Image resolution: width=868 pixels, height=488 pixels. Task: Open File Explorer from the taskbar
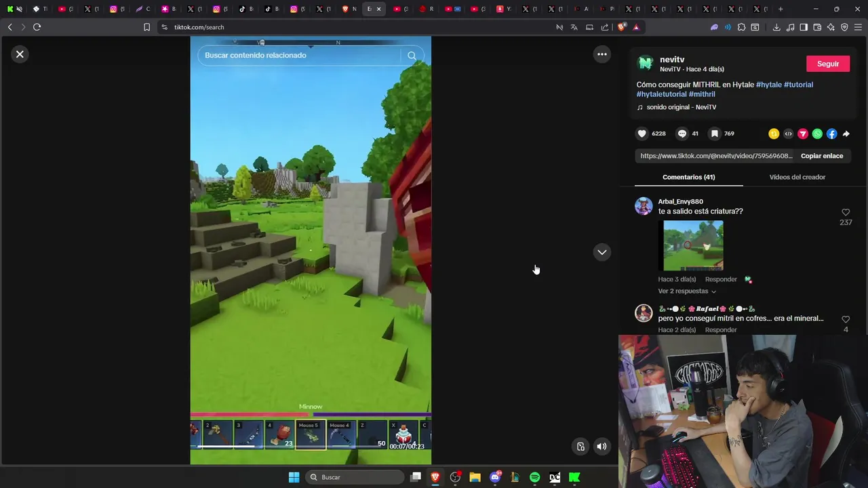[x=475, y=477]
